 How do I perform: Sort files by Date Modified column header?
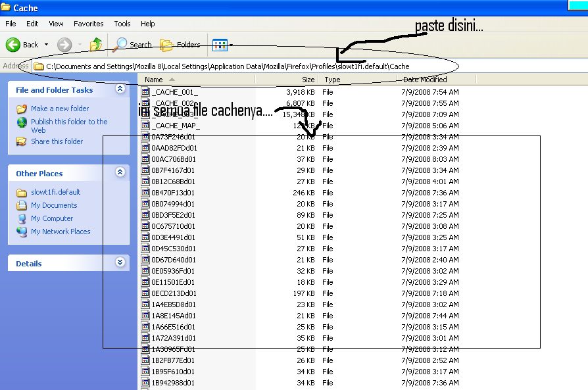tap(424, 80)
